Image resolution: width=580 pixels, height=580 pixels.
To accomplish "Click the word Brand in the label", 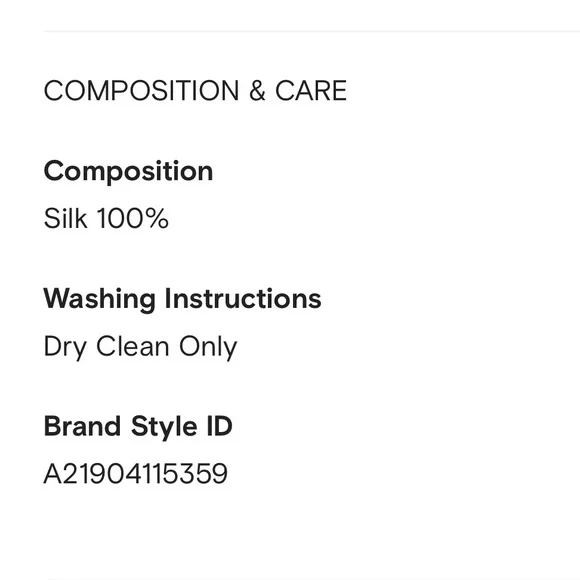I will point(82,426).
